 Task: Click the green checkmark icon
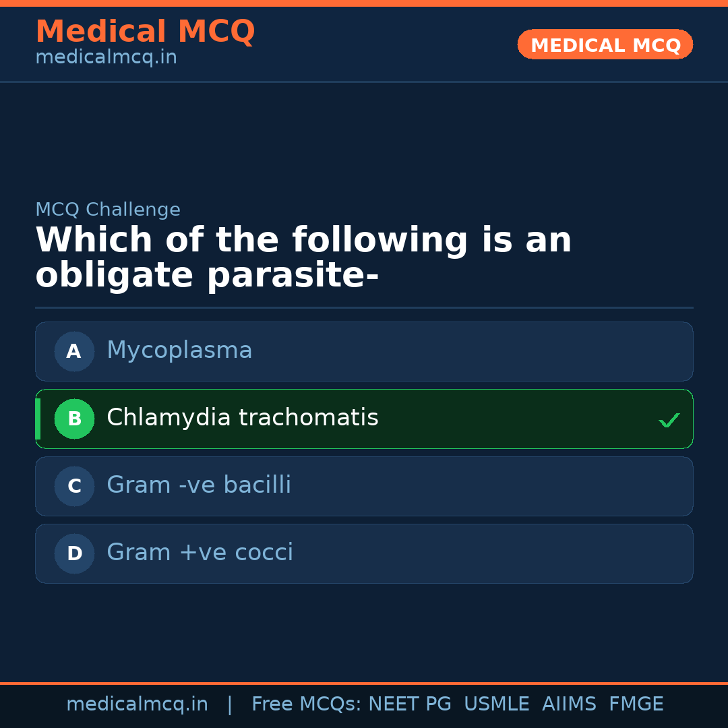[669, 420]
